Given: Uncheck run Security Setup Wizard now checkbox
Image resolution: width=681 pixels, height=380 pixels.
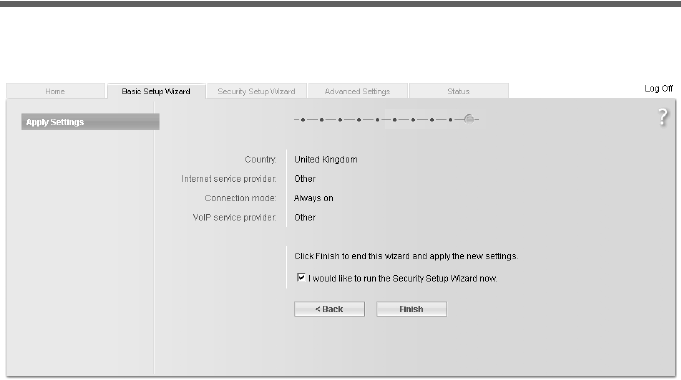Looking at the screenshot, I should (x=301, y=278).
